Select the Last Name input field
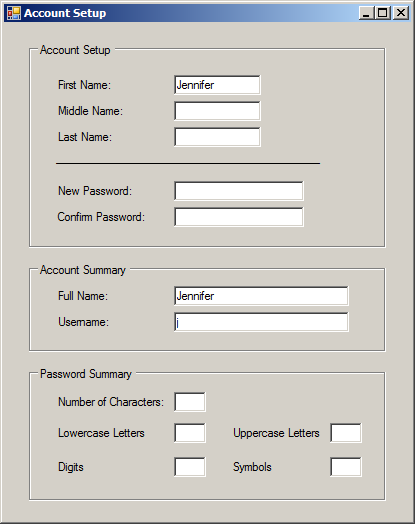Screen dimensions: 415x524 217,137
